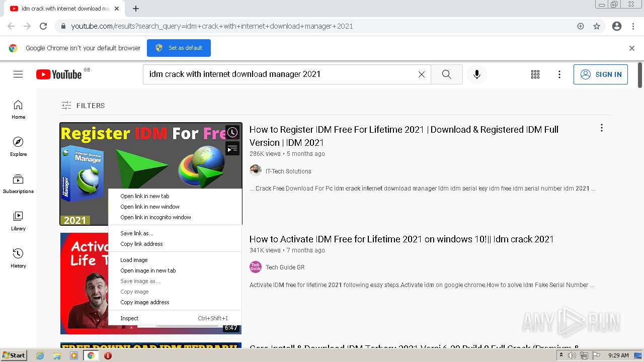
Task: Open the YouTube hamburger guide menu
Action: pyautogui.click(x=18, y=74)
